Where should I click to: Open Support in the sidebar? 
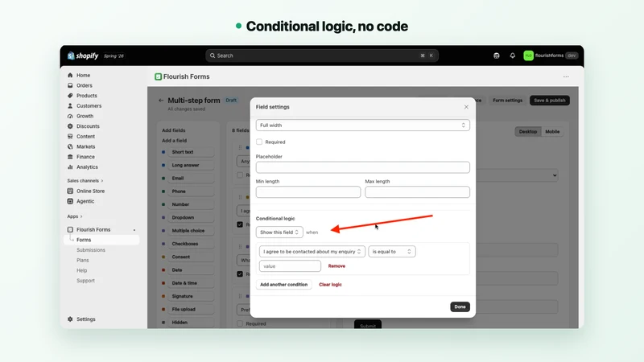coord(85,281)
